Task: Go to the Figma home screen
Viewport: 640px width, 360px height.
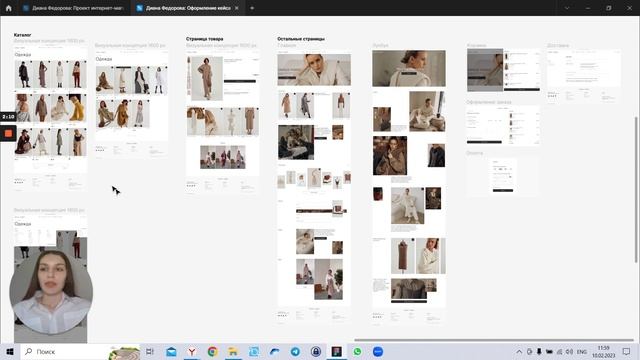Action: click(x=8, y=8)
